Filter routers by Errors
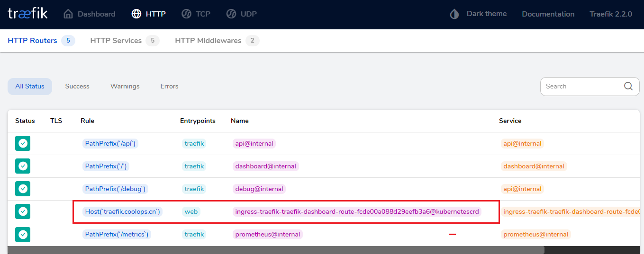 pyautogui.click(x=169, y=86)
